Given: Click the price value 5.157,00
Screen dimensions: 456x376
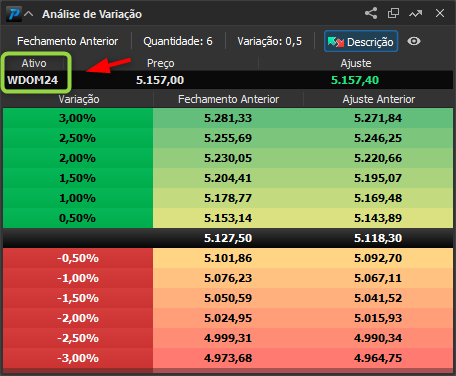Looking at the screenshot, I should click(x=160, y=80).
